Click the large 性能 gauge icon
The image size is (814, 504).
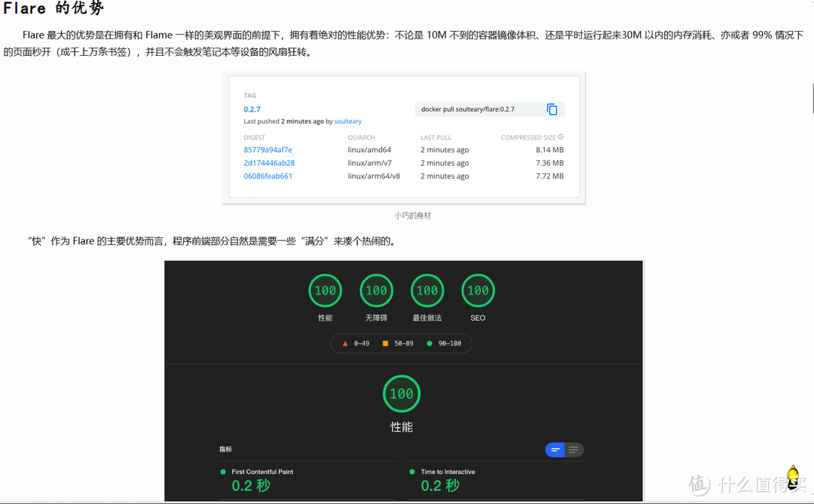[x=401, y=393]
